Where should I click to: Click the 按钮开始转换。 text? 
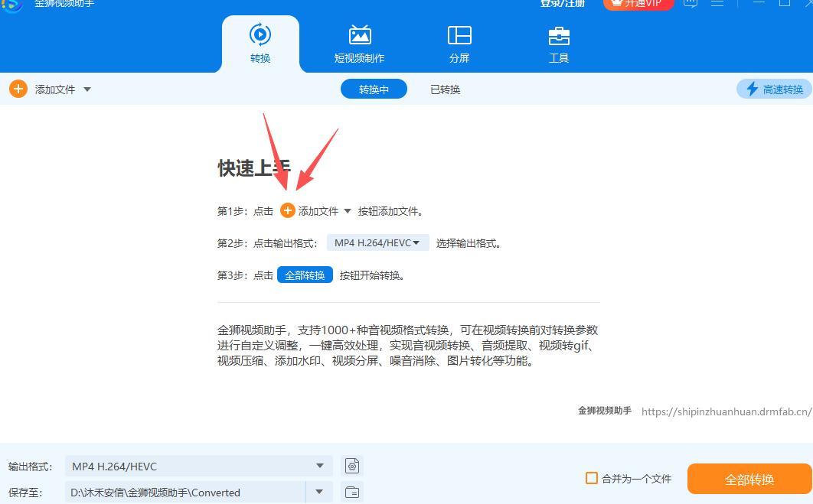(372, 275)
